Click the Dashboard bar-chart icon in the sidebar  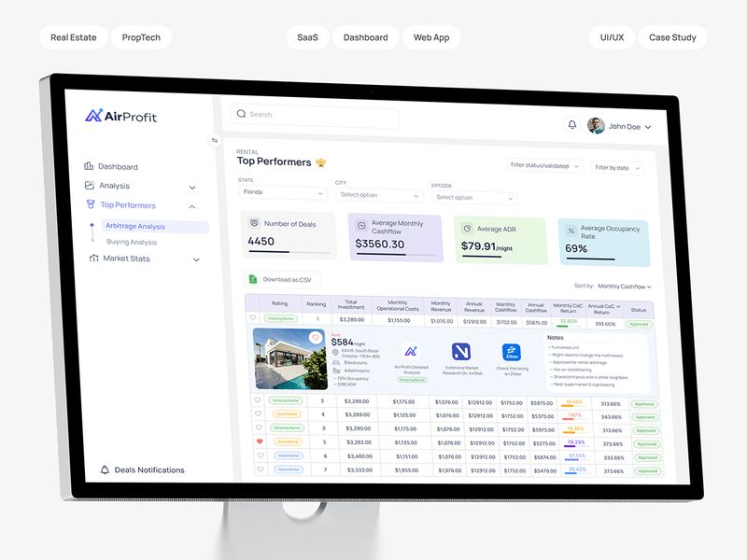pyautogui.click(x=89, y=166)
